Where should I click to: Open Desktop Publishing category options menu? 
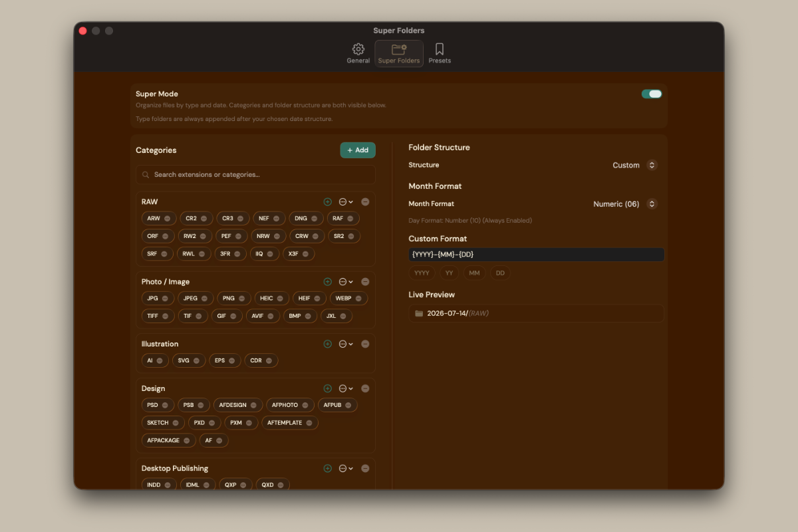click(346, 468)
